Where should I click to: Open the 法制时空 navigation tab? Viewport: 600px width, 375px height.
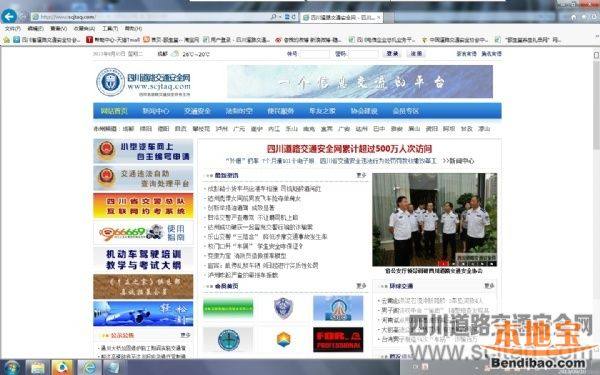[239, 111]
